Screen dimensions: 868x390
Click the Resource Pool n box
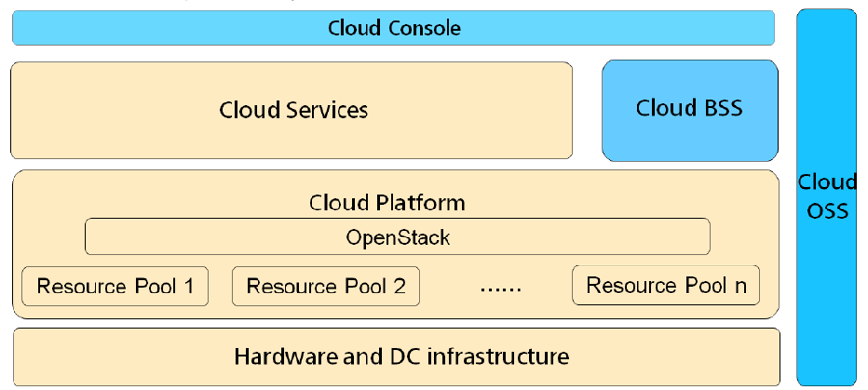coord(665,286)
